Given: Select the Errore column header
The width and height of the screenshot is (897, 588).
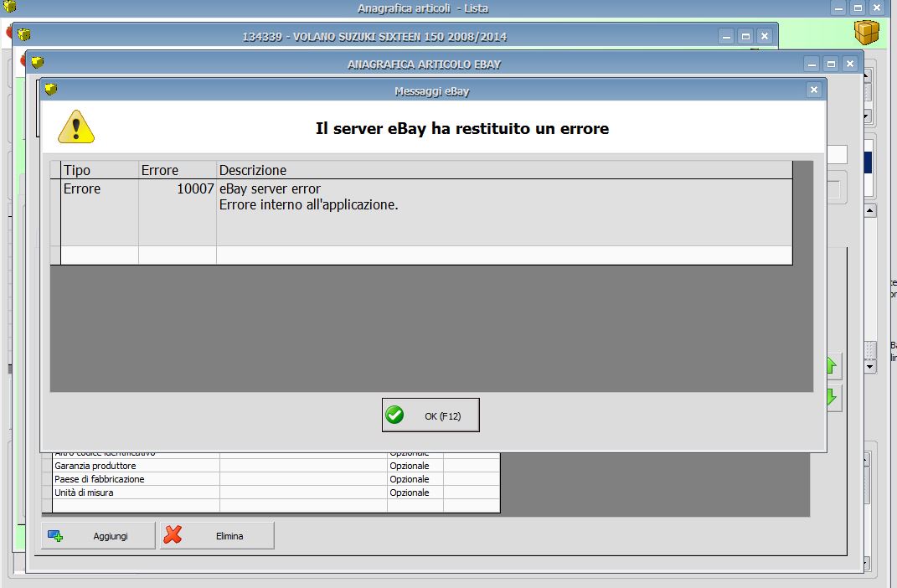Looking at the screenshot, I should (178, 170).
